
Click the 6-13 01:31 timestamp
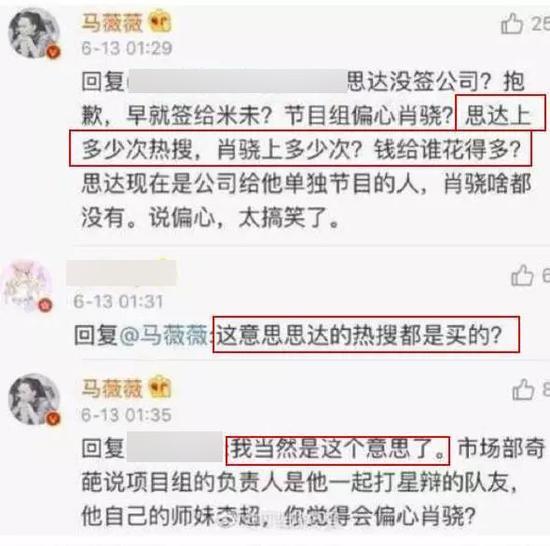click(x=118, y=302)
